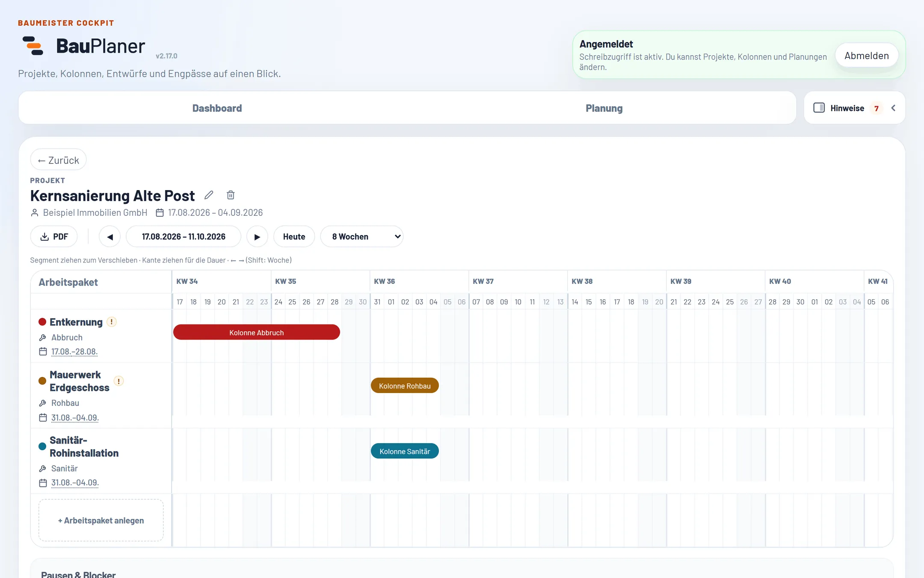Click the KW 41 week header
This screenshot has width=924, height=578.
click(x=878, y=281)
